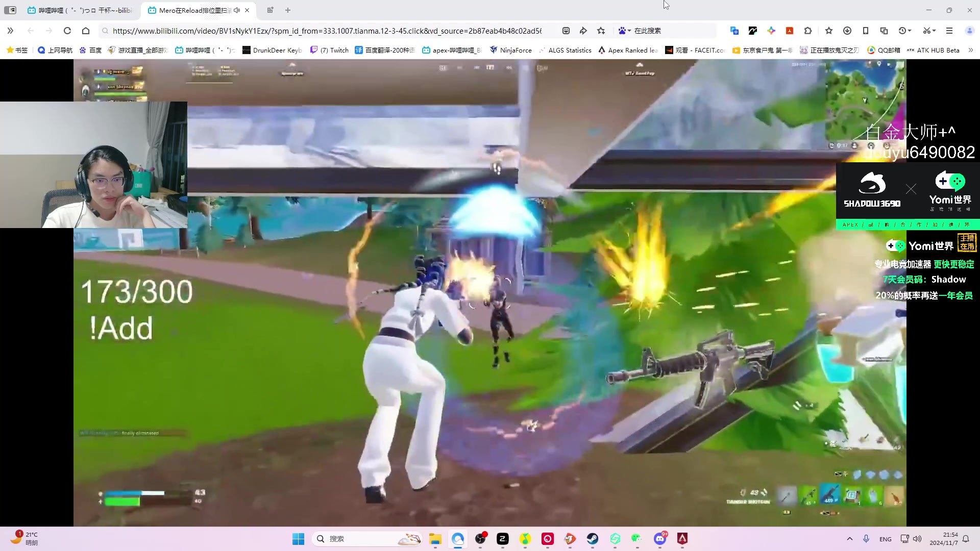Open reader mode icon in address bar
This screenshot has height=551, width=980.
566,31
